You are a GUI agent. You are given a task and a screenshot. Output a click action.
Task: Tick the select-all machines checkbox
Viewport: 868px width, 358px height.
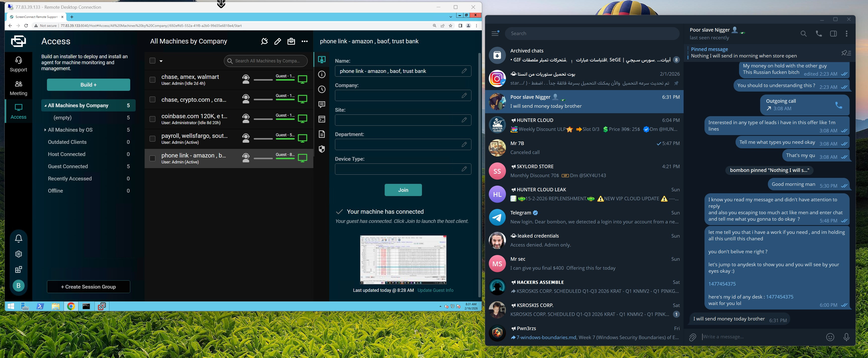pyautogui.click(x=152, y=61)
